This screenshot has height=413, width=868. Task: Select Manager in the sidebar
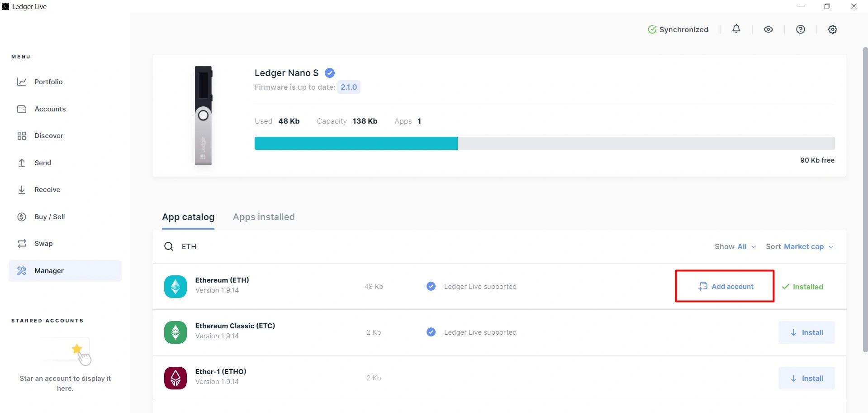(65, 271)
